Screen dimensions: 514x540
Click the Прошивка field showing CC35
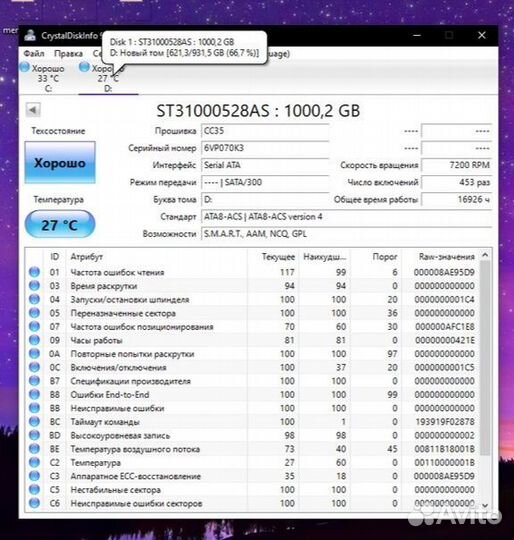(x=265, y=131)
